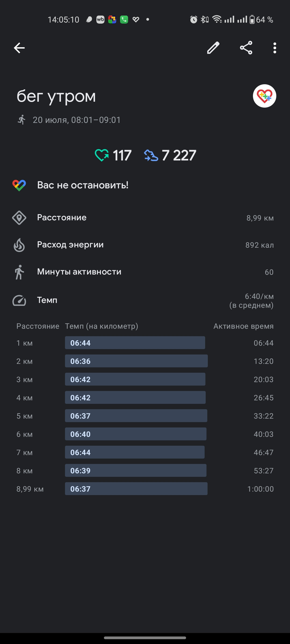Tap workout title бег утром
The height and width of the screenshot is (644, 290).
56,96
